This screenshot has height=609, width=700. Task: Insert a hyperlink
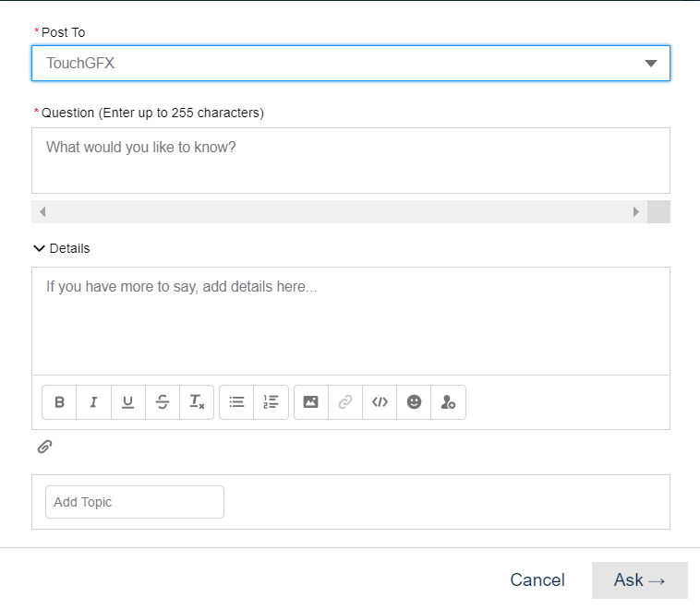click(x=345, y=402)
